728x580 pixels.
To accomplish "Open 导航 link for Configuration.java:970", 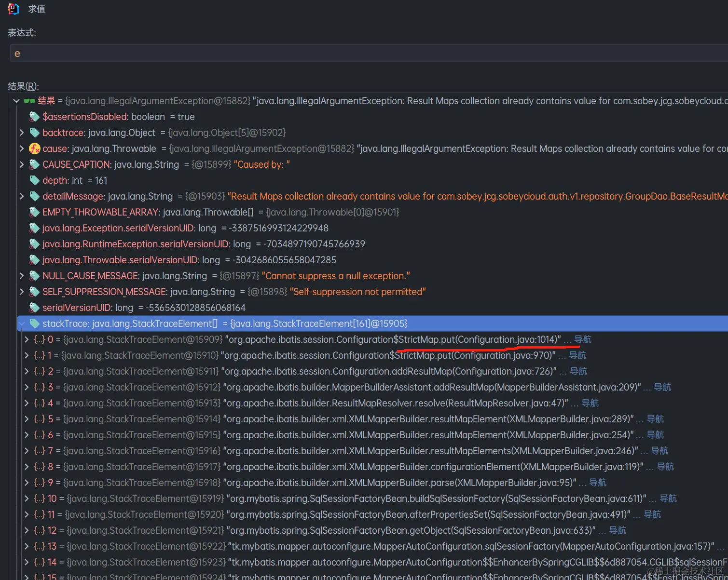I will click(x=577, y=355).
